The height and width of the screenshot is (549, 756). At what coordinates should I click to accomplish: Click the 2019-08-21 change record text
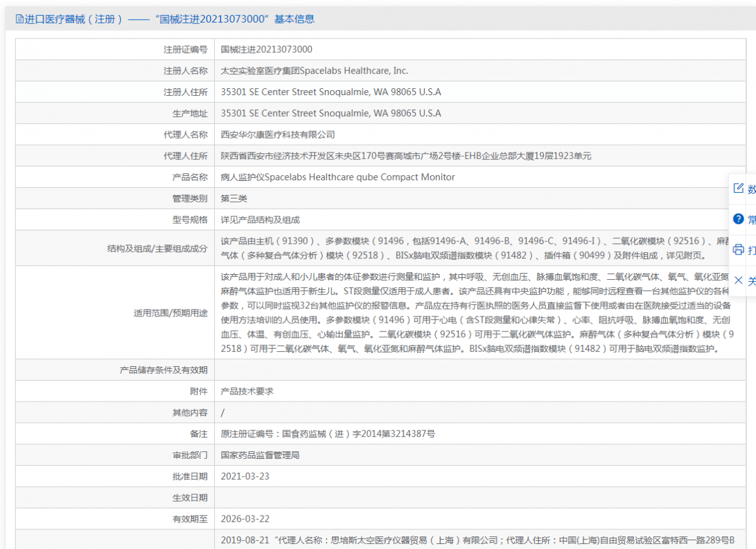(x=478, y=540)
